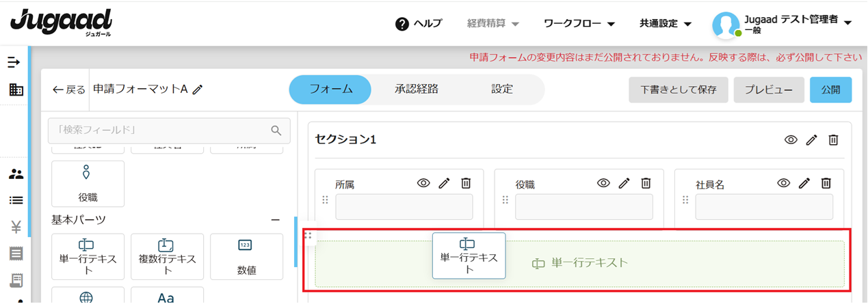Delete the 所属 field
868x304 pixels.
[x=466, y=183]
